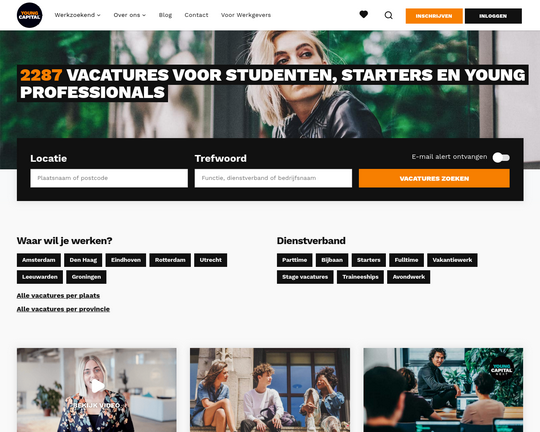Focus the Locatie input field
Screen dimensions: 540x432
[x=109, y=178]
